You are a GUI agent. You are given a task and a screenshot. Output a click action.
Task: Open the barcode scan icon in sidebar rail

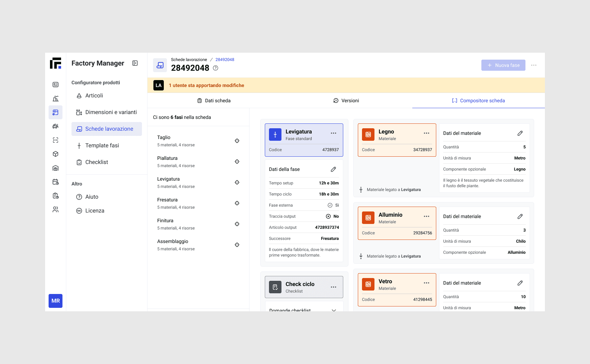(56, 140)
